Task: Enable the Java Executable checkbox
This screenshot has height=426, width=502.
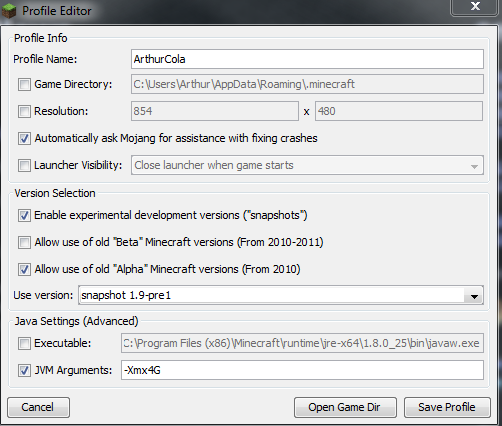Action: tap(24, 343)
